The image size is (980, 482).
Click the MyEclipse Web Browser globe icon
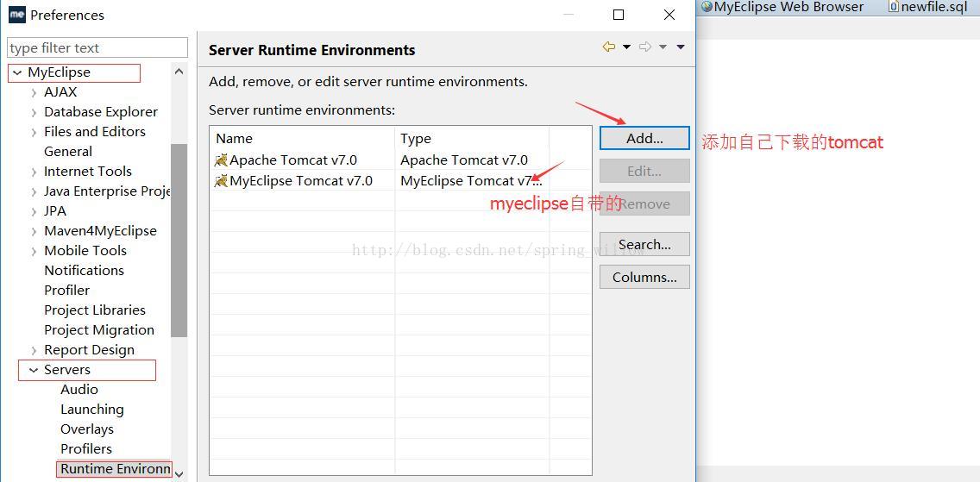[x=707, y=7]
